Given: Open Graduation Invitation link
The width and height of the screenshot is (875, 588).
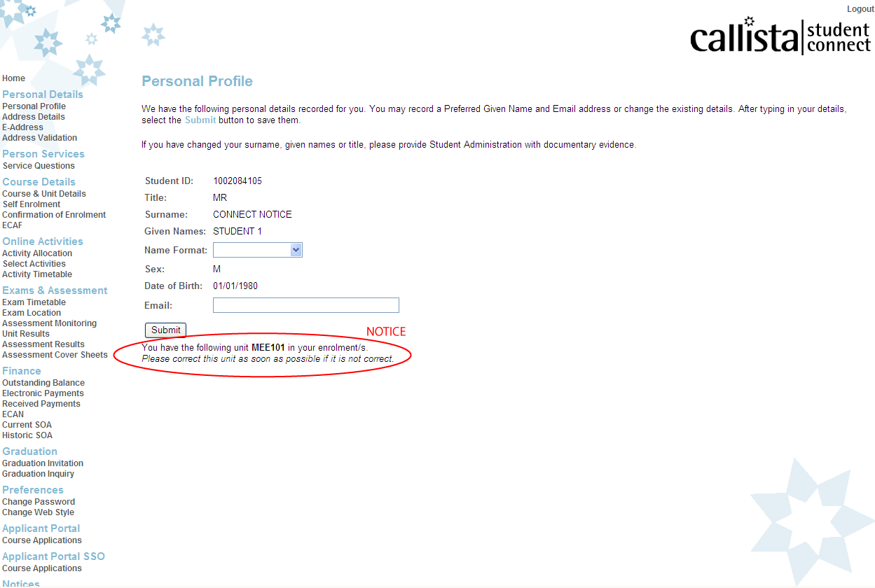Looking at the screenshot, I should [43, 463].
